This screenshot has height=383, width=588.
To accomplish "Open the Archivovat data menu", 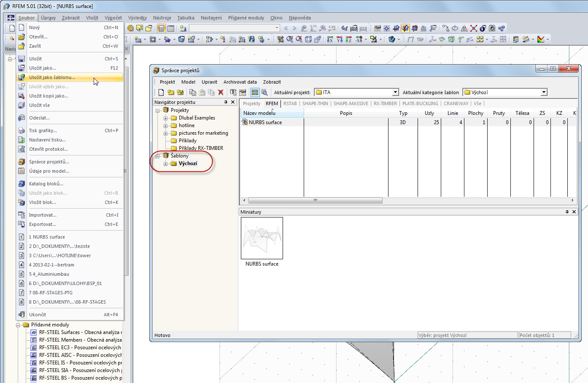I will coord(240,82).
